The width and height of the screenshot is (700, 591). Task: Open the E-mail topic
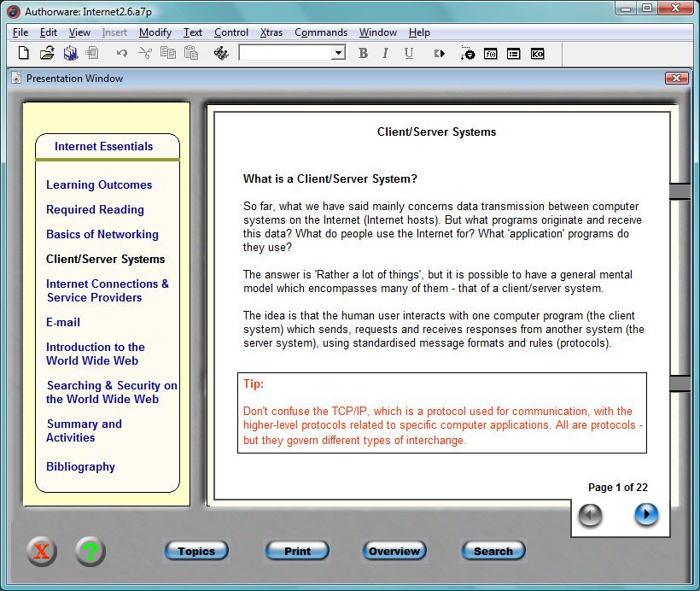point(63,322)
